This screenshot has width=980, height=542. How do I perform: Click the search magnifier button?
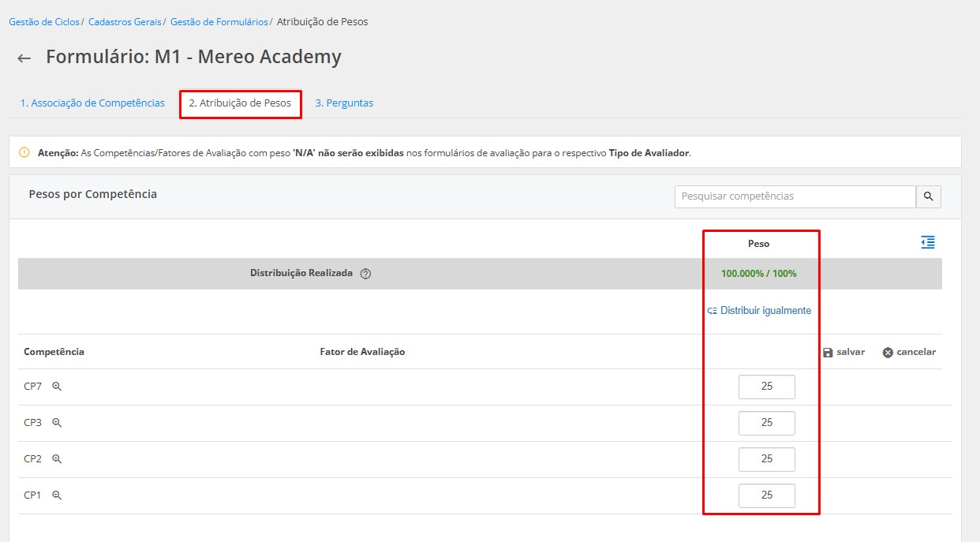pyautogui.click(x=928, y=196)
